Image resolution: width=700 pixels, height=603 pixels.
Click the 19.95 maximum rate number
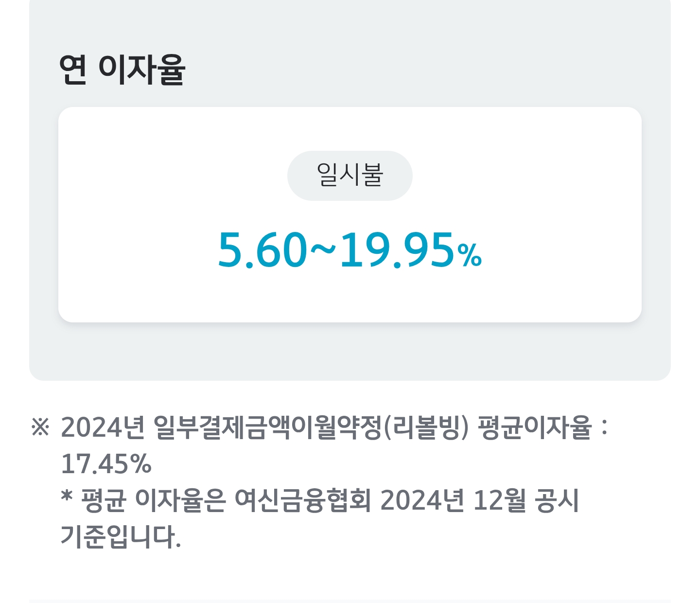[x=397, y=250]
